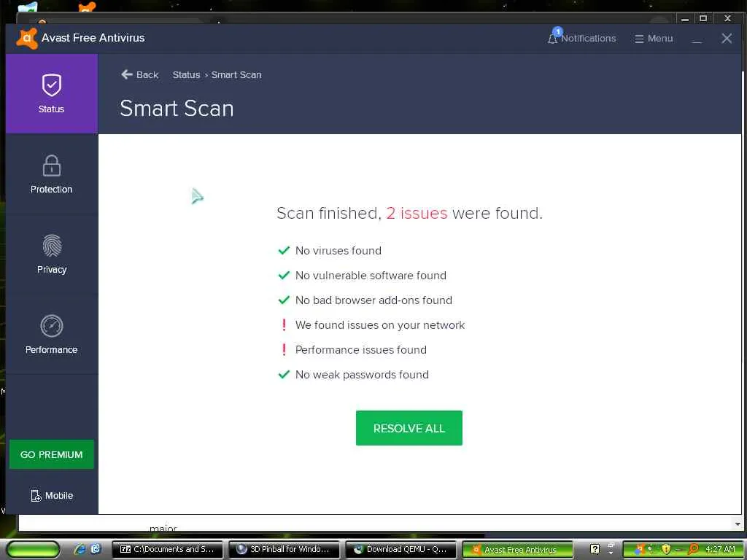Maximize the background browser window
747x560 pixels.
pyautogui.click(x=703, y=18)
